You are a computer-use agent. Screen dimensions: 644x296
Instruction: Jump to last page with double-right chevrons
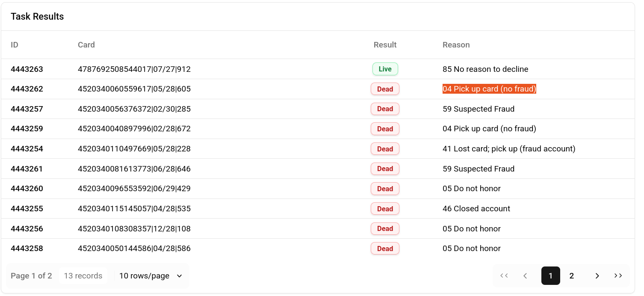click(x=618, y=276)
